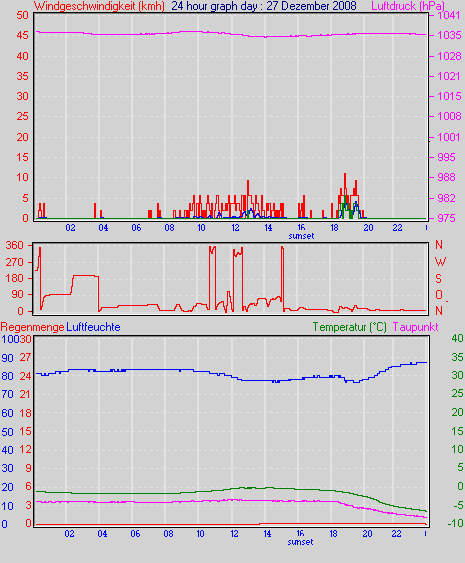Click the Temperatur (°C) legend label
Image resolution: width=465 pixels, height=563 pixels.
click(349, 327)
